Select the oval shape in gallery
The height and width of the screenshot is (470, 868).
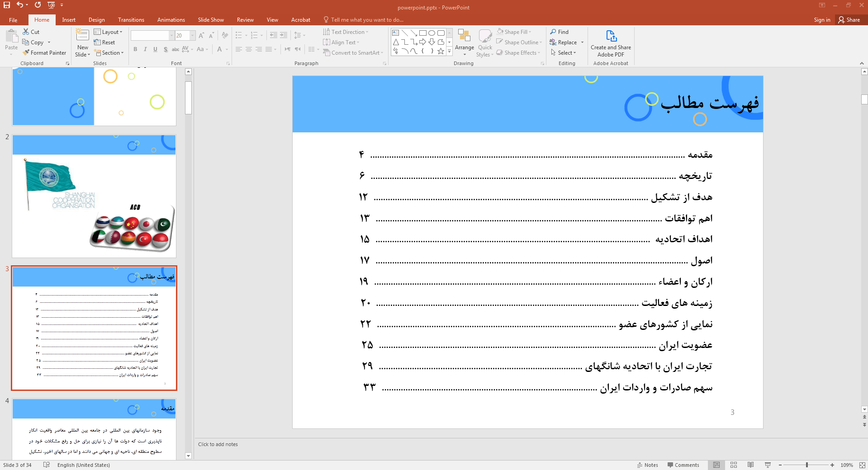[x=432, y=33]
